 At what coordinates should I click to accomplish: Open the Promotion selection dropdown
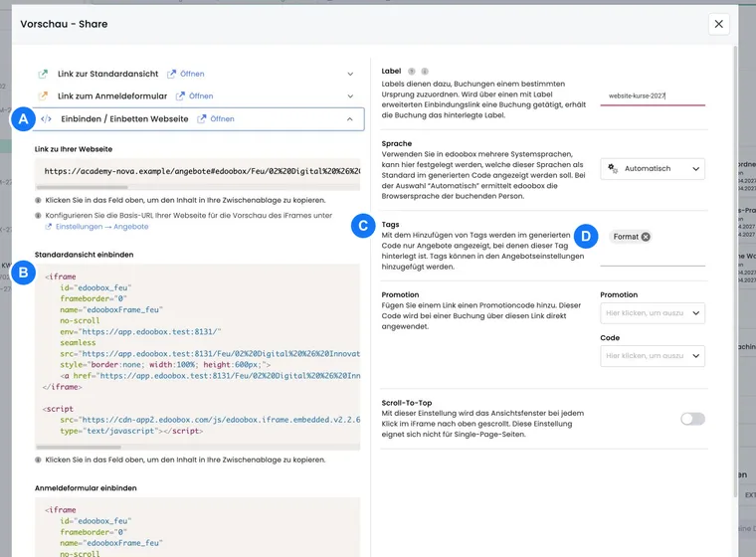[653, 313]
